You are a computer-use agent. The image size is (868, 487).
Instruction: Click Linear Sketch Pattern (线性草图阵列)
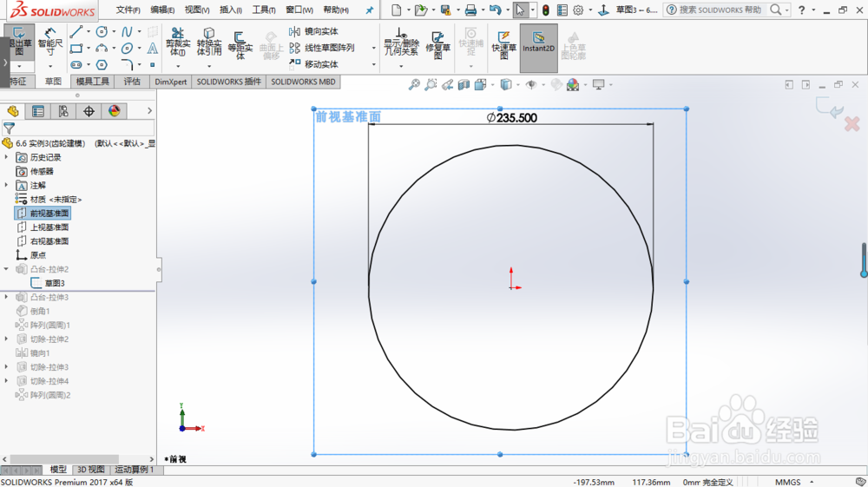click(x=322, y=48)
